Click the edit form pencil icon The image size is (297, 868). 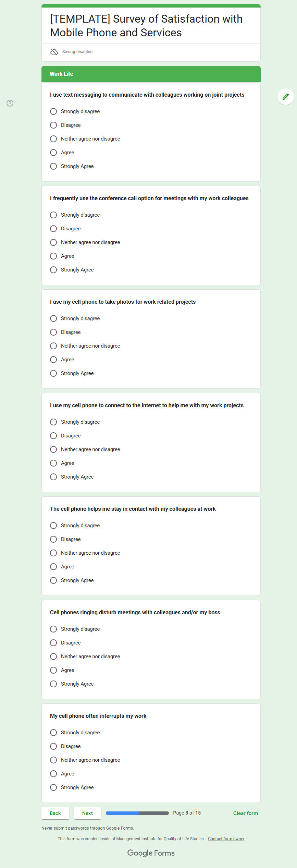click(285, 97)
